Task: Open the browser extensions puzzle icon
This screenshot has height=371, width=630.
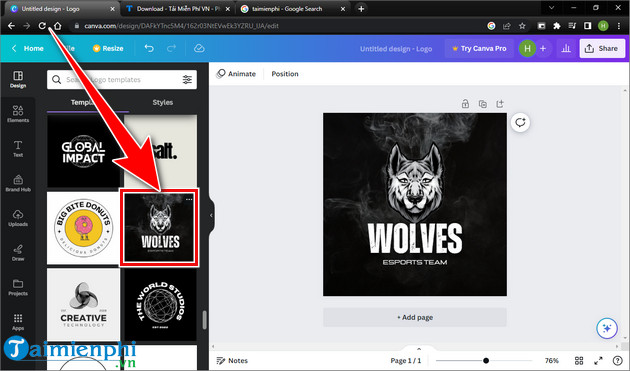Action: (x=556, y=26)
